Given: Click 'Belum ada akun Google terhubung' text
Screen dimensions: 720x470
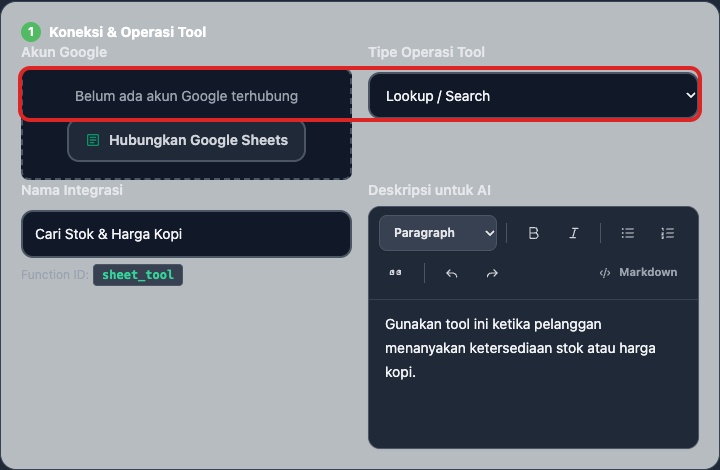Looking at the screenshot, I should click(x=186, y=96).
